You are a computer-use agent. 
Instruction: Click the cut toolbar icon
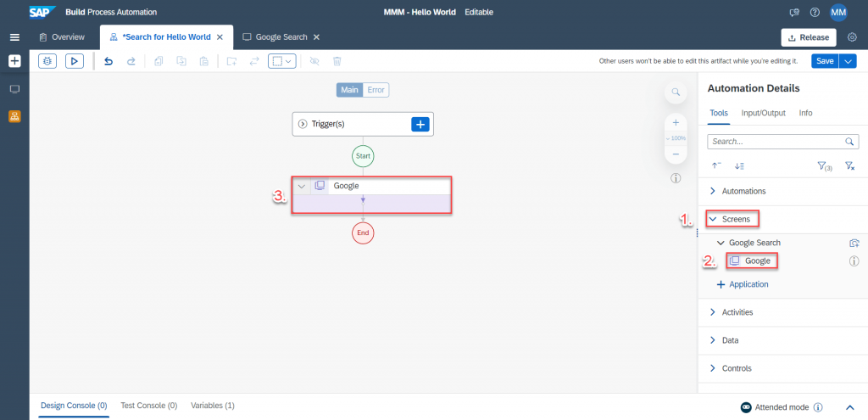[181, 61]
